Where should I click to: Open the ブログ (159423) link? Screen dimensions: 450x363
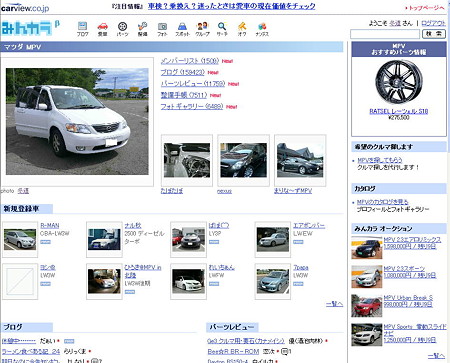pyautogui.click(x=183, y=72)
